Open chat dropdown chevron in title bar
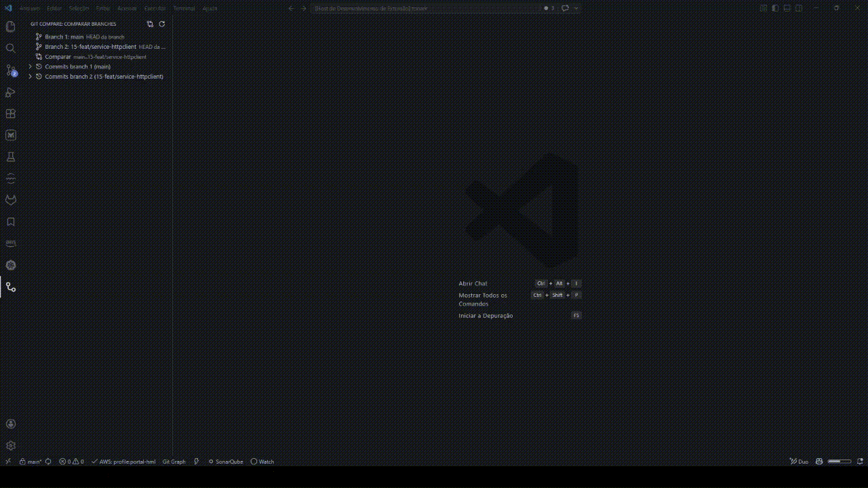 [576, 8]
